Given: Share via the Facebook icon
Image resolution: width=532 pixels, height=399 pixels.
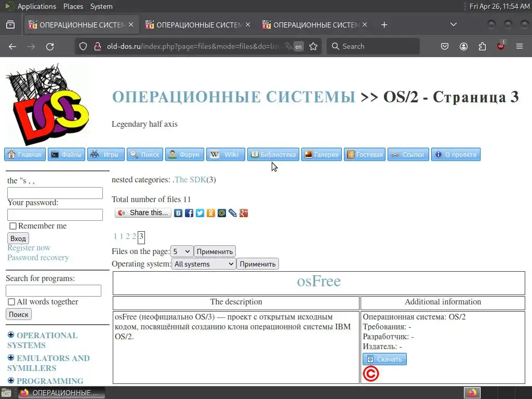Looking at the screenshot, I should (x=189, y=213).
